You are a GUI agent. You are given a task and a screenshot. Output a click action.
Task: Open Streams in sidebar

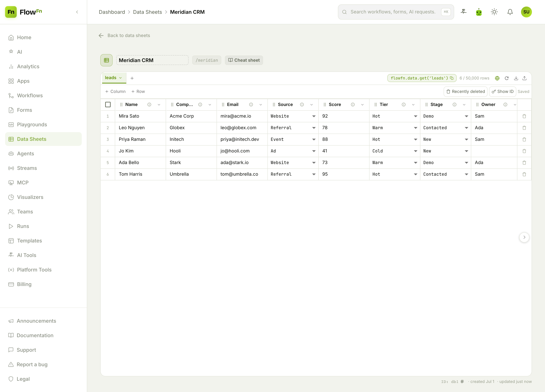(43, 168)
